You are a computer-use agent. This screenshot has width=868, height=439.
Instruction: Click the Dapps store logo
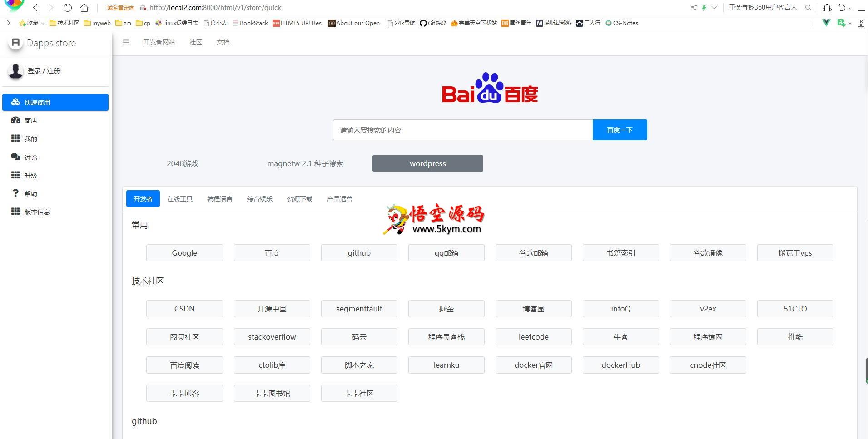[15, 43]
